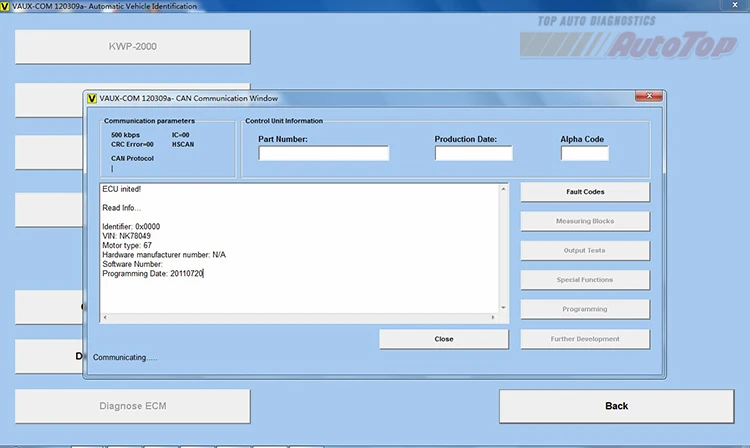Click the log scrollbar up arrow
Screen dimensions: 750x448
pyautogui.click(x=503, y=189)
